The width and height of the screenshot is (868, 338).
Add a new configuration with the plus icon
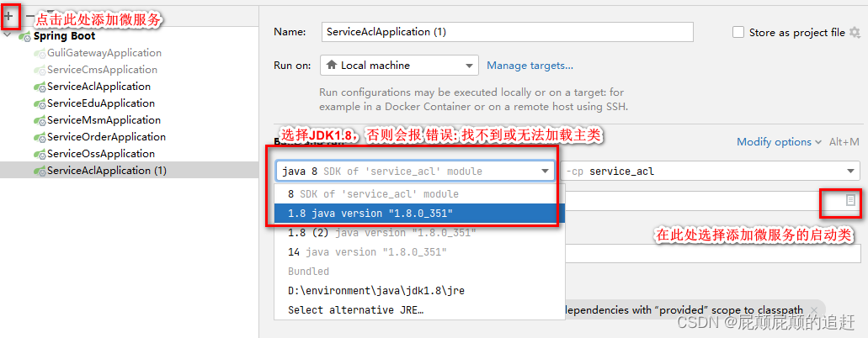(x=8, y=16)
